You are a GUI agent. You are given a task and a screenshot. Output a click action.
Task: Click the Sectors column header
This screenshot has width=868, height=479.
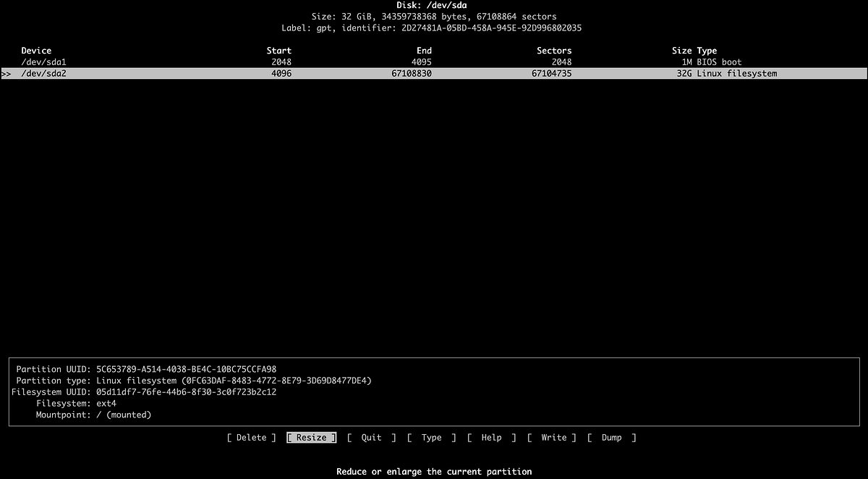(554, 50)
